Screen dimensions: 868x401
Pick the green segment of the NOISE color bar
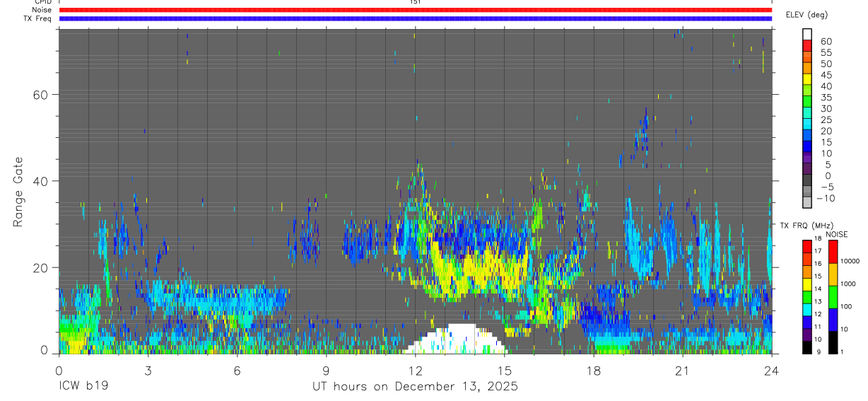(x=832, y=296)
